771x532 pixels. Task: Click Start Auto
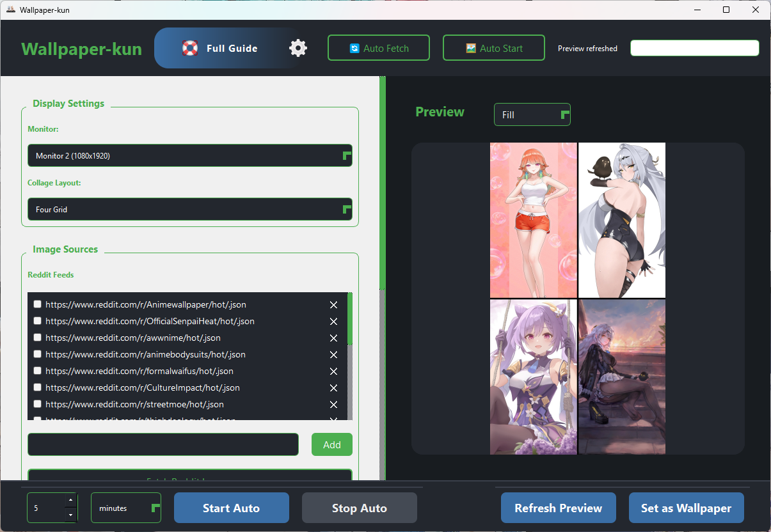pos(232,508)
